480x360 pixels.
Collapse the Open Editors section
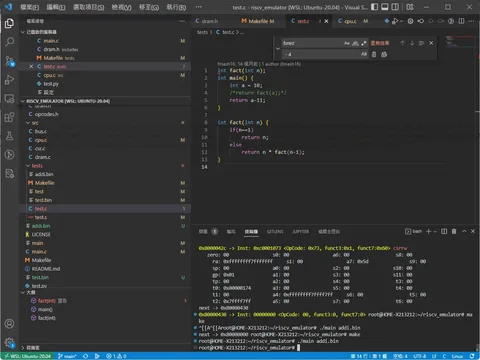[23, 32]
